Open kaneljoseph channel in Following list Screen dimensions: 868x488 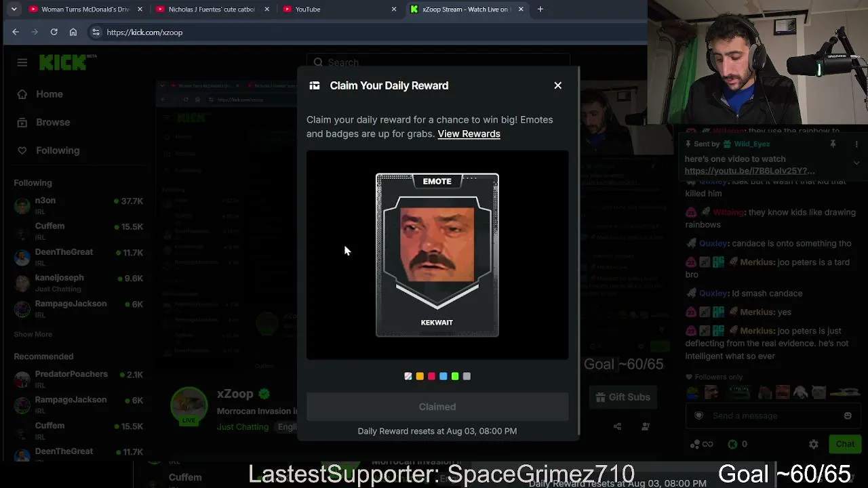pos(78,283)
